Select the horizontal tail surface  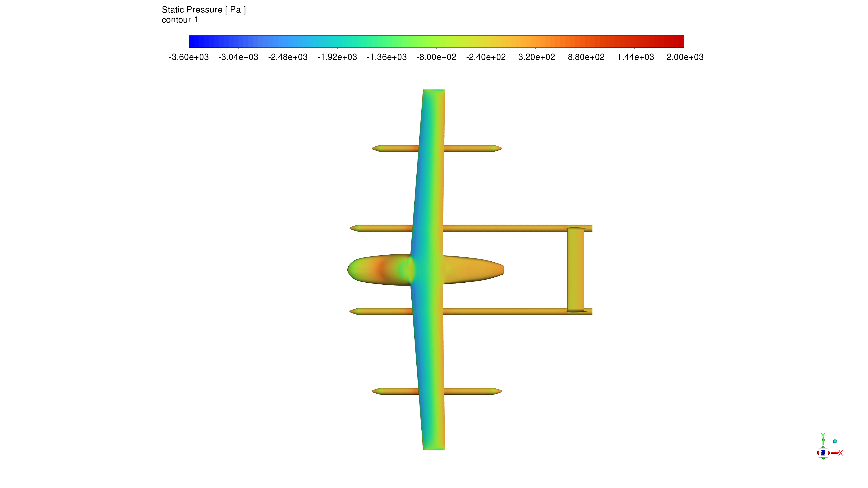[576, 270]
